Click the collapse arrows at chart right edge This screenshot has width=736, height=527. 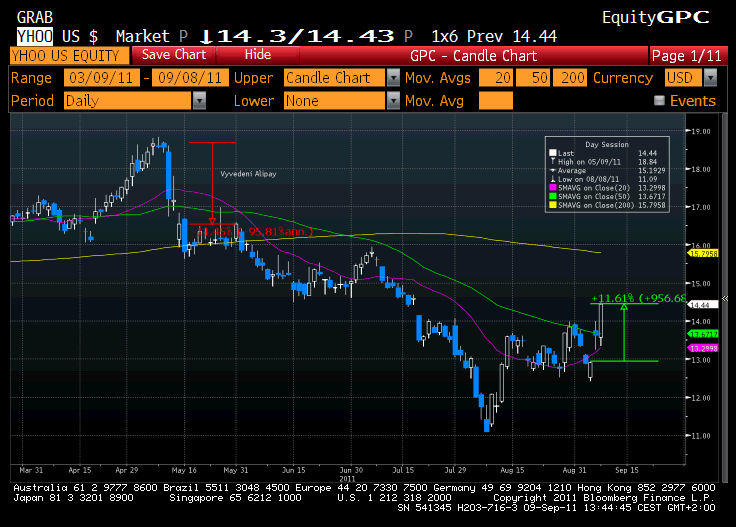click(725, 298)
